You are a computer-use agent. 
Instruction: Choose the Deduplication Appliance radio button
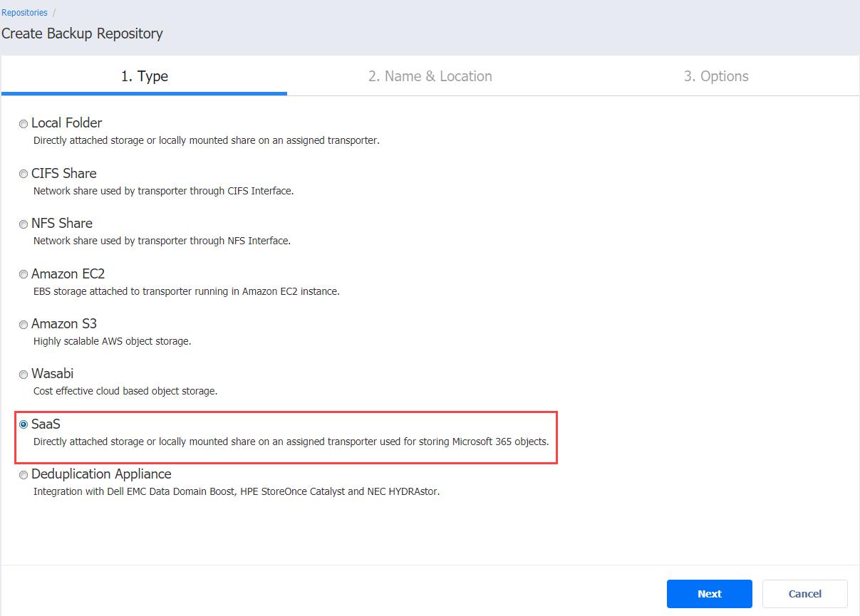click(24, 475)
